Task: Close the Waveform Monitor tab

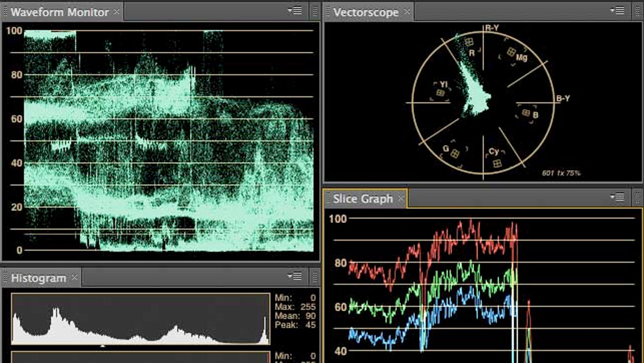Action: click(x=116, y=12)
